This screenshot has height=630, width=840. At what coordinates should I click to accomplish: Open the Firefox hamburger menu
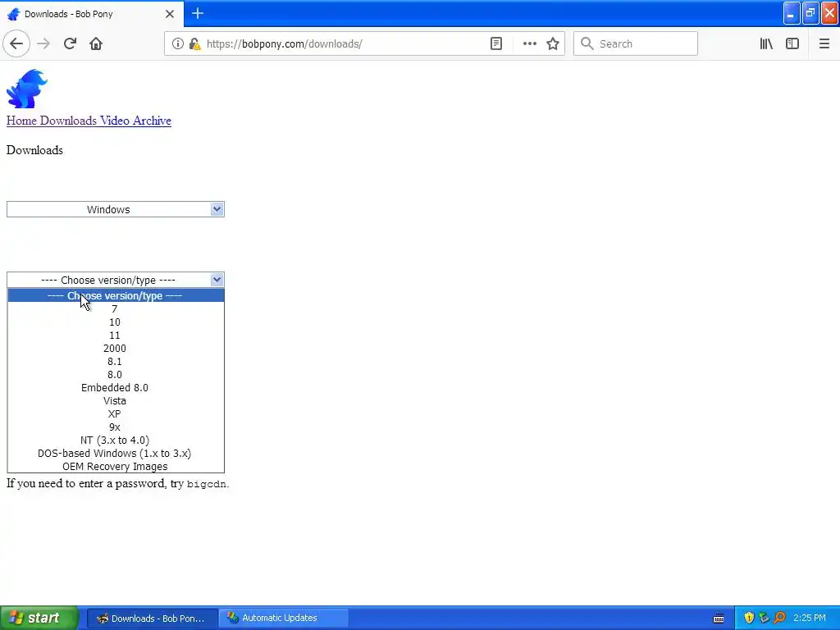(824, 43)
